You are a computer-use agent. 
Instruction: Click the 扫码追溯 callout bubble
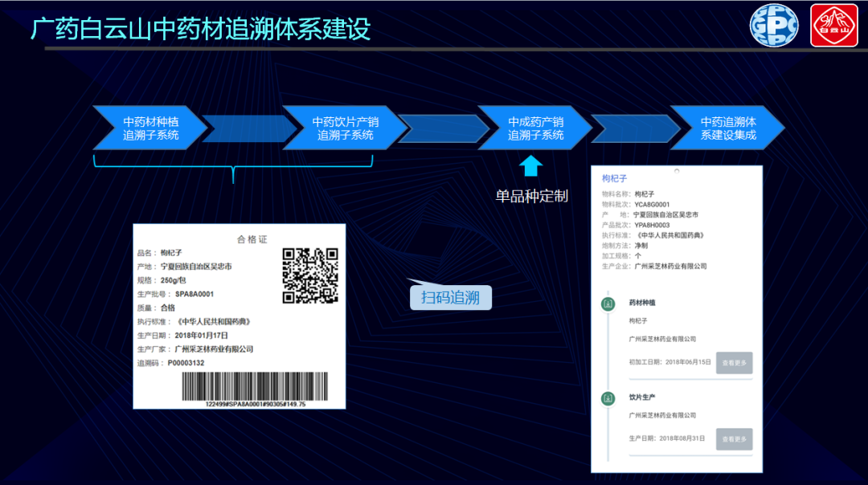tap(450, 298)
